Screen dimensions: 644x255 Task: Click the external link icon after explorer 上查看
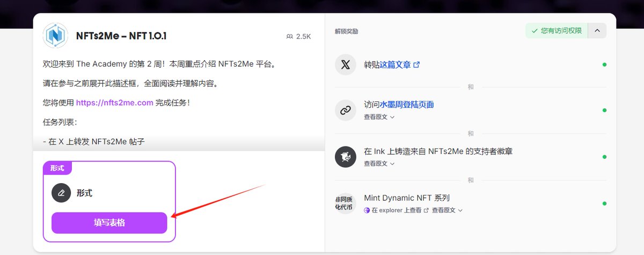click(427, 210)
